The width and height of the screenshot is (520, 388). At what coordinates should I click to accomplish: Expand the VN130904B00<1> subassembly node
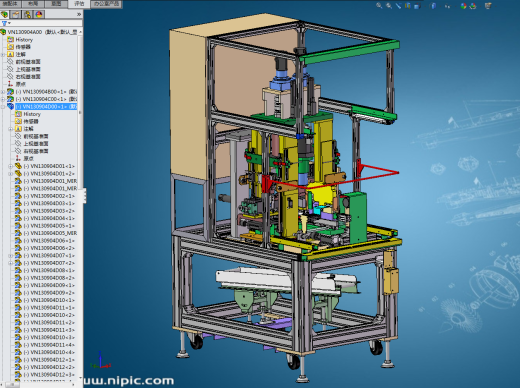(3, 92)
